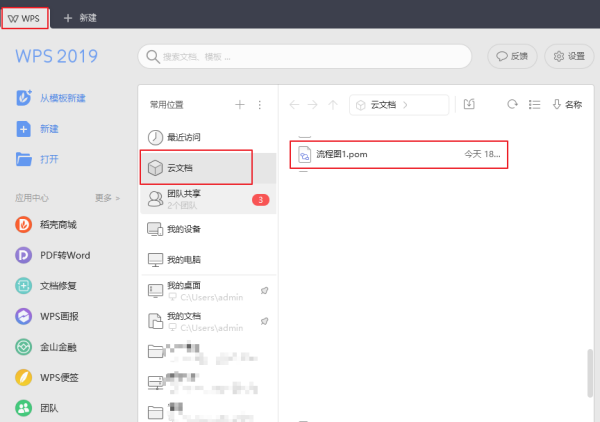Create from template with 从模板新建
600x422 pixels.
(x=51, y=98)
